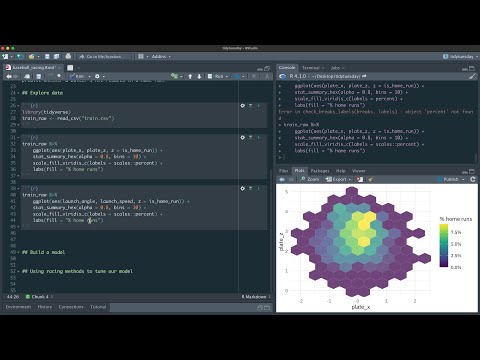Click the Go to file/function field
The image size is (480, 360).
pyautogui.click(x=104, y=56)
